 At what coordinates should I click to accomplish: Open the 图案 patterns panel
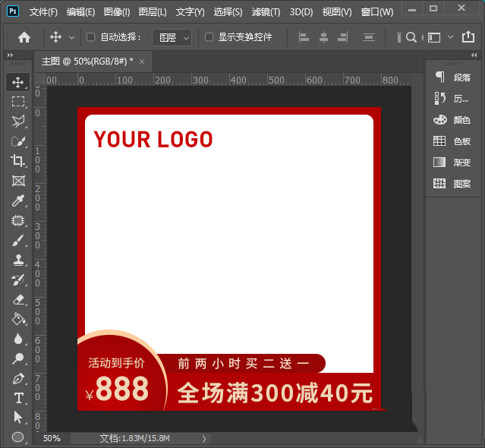coord(453,184)
